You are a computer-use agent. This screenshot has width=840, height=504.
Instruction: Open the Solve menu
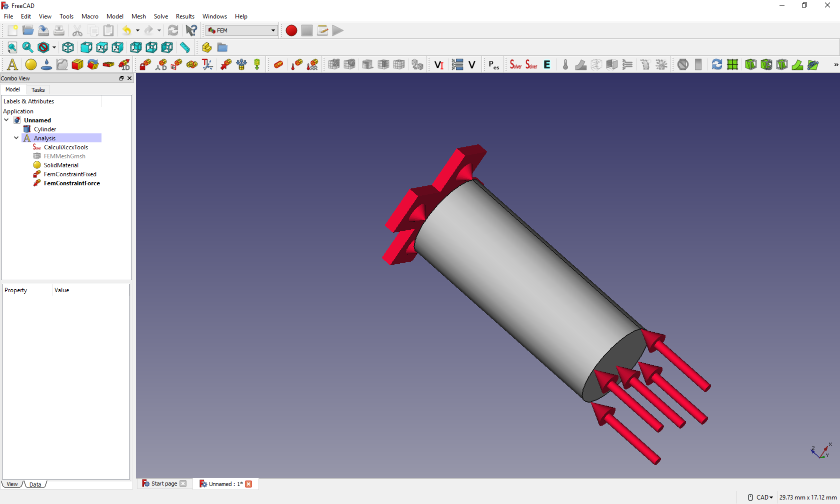coord(160,16)
